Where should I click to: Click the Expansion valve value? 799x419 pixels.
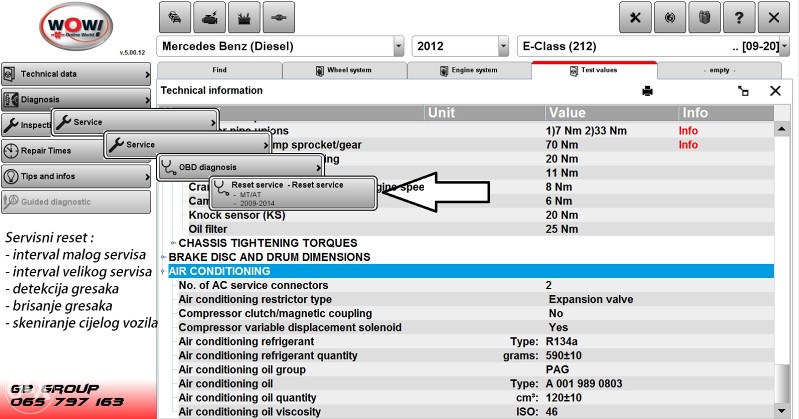[x=591, y=299]
